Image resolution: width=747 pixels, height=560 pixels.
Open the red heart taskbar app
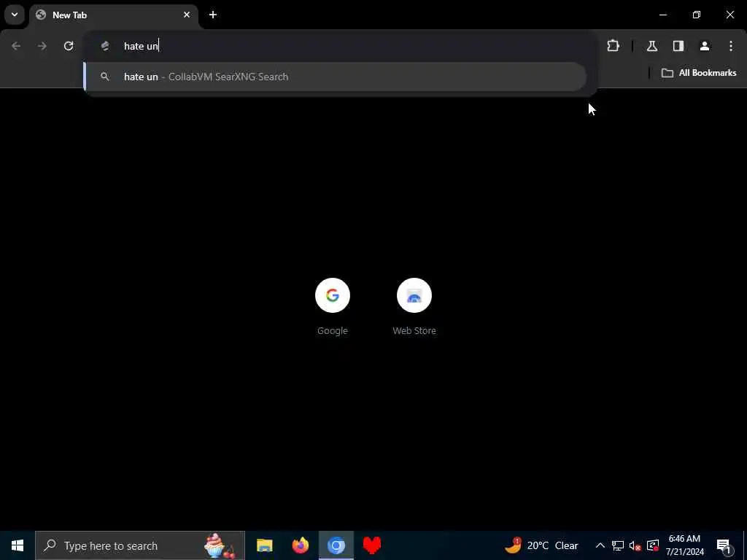coord(372,545)
